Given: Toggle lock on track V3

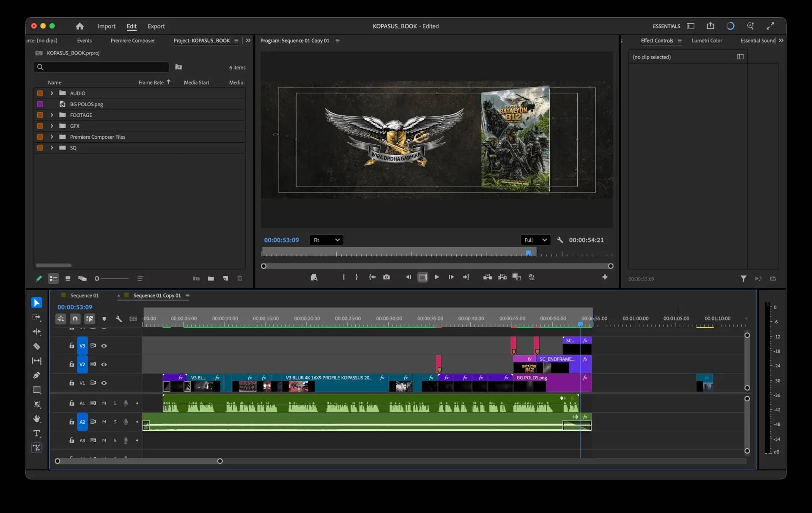Looking at the screenshot, I should 72,346.
